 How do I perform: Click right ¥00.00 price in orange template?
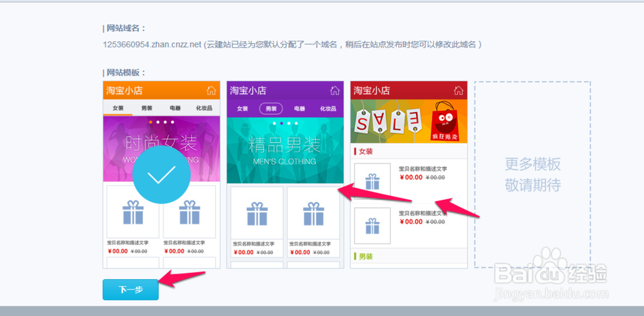[x=174, y=251]
